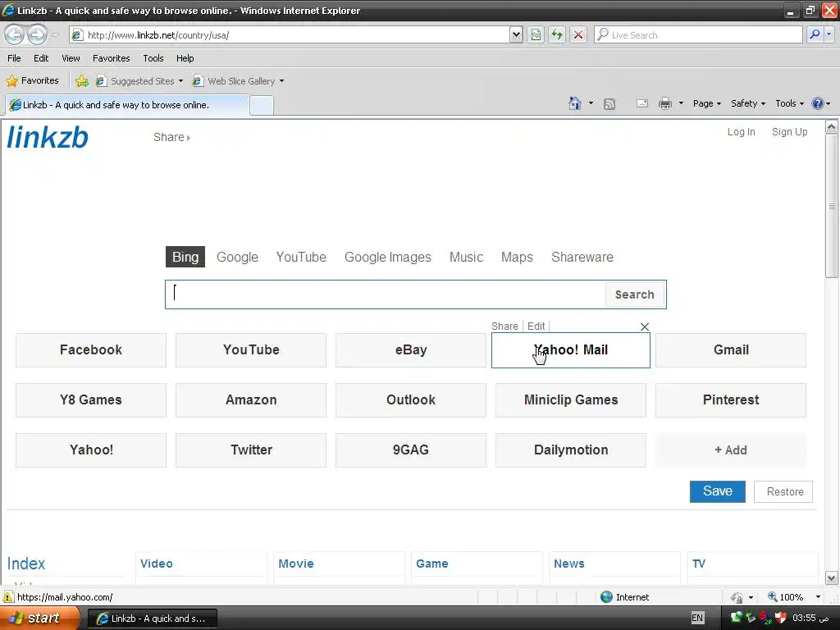Click Edit above the Yahoo! Mail tile

pos(536,326)
